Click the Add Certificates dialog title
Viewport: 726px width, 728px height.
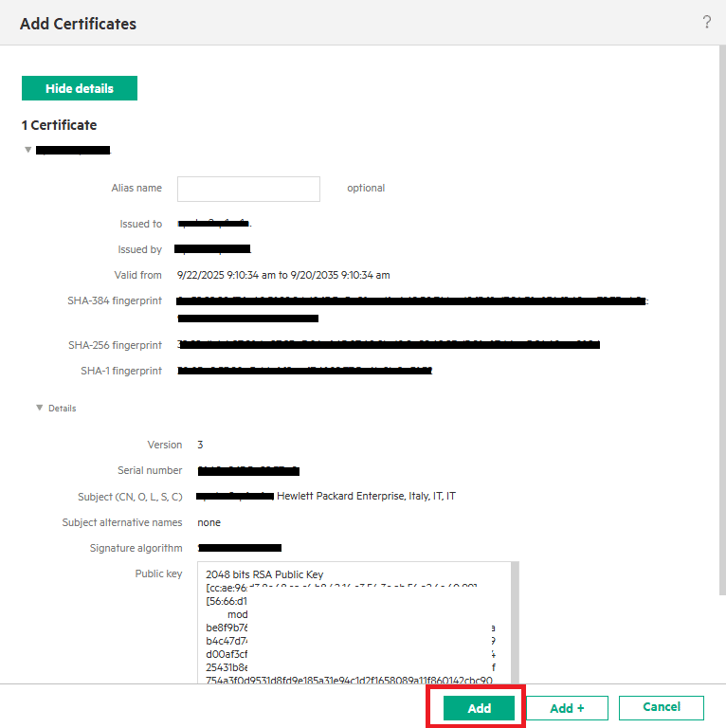(x=78, y=24)
